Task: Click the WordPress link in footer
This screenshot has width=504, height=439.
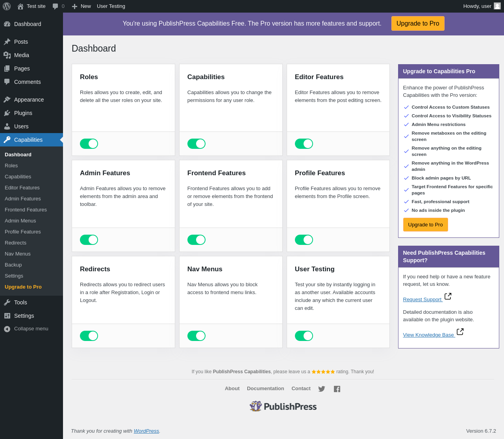Action: (146, 431)
